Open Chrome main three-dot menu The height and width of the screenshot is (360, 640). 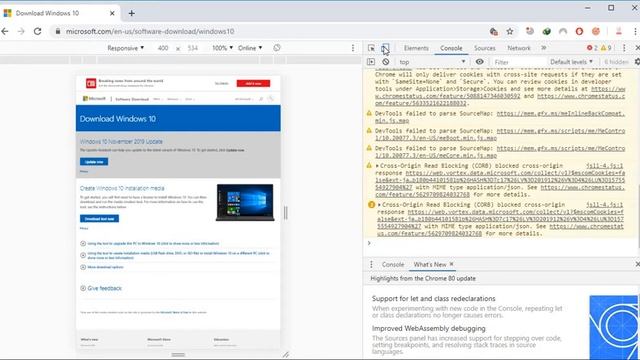(635, 31)
